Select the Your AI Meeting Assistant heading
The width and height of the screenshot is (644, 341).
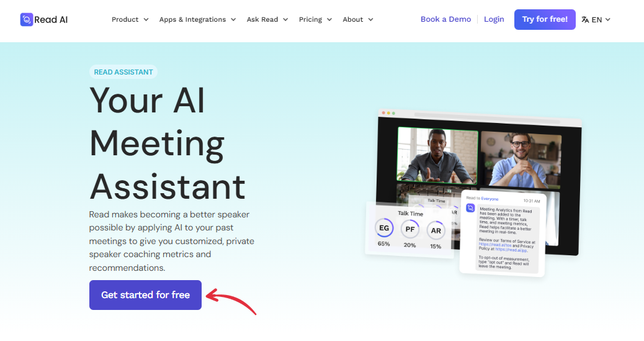tap(168, 143)
